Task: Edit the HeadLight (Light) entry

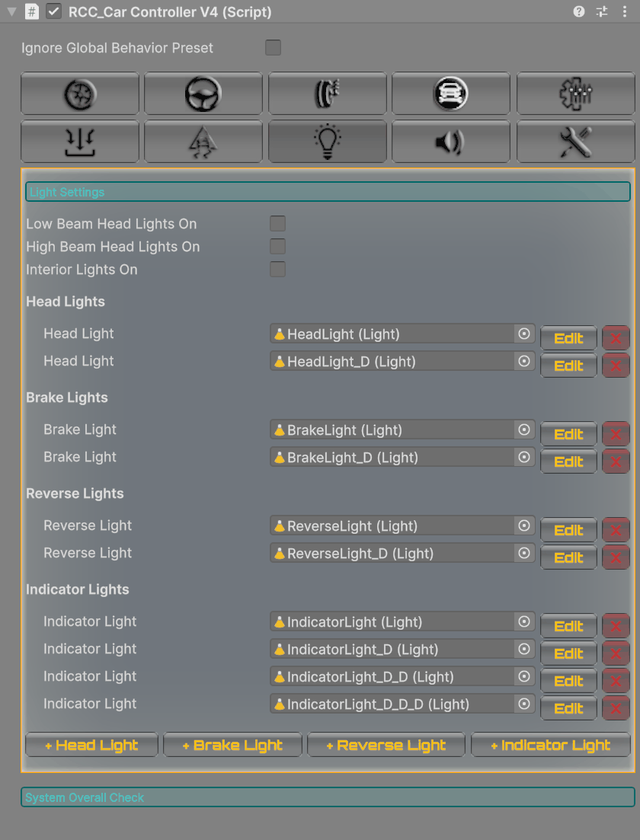Action: 568,338
